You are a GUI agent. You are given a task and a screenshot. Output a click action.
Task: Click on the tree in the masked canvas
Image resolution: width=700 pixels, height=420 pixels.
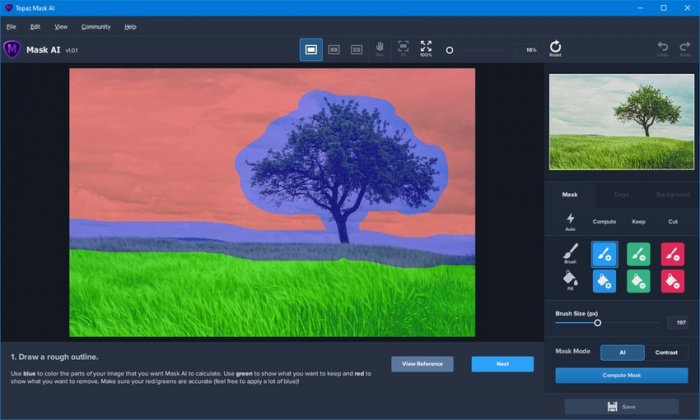[342, 170]
